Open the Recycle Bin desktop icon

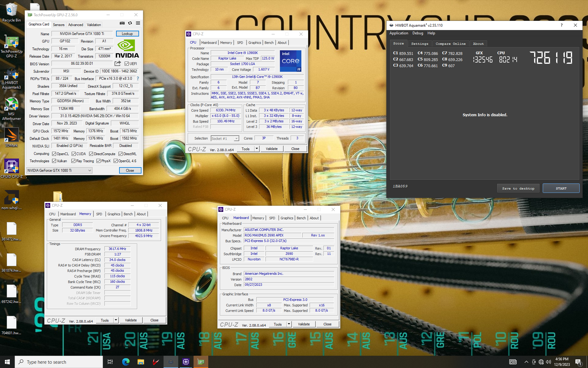(11, 12)
